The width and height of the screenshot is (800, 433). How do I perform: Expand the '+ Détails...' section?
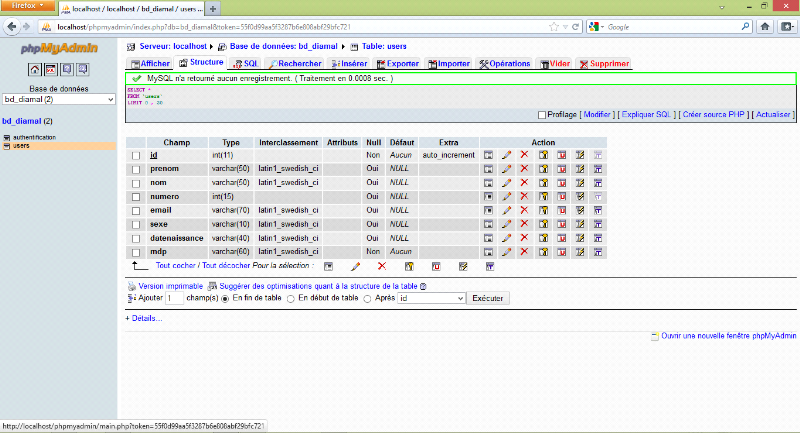point(143,318)
